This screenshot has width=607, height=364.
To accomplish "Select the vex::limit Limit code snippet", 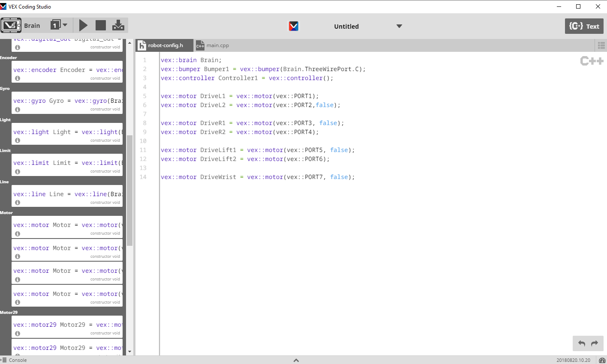I will click(x=67, y=165).
